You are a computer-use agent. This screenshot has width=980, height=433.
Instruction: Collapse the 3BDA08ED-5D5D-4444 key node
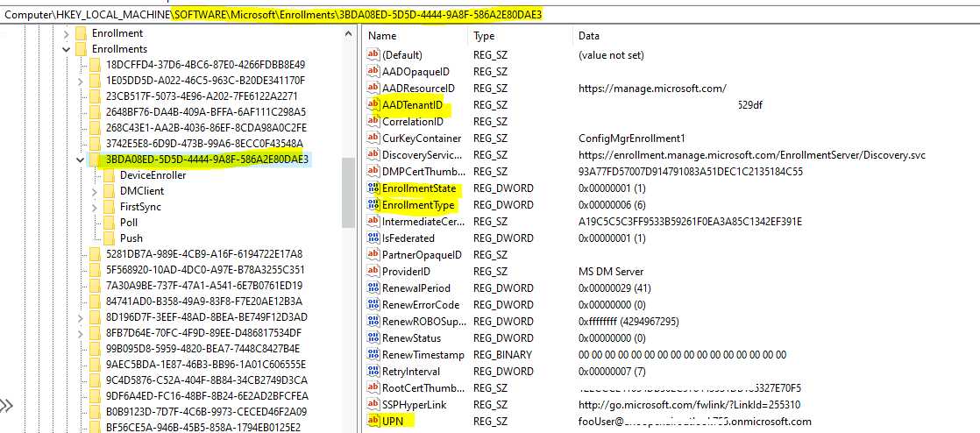(80, 160)
